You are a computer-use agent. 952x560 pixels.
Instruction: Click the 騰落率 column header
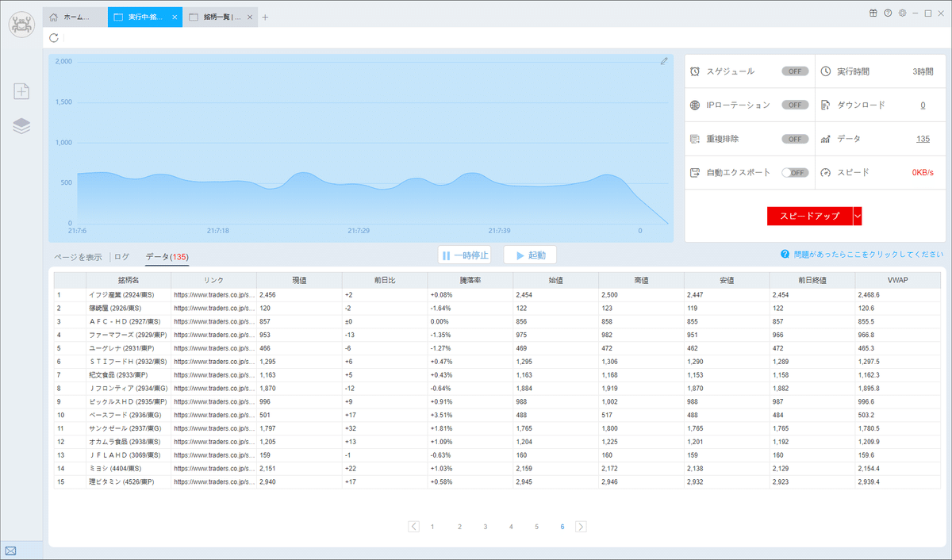point(470,280)
